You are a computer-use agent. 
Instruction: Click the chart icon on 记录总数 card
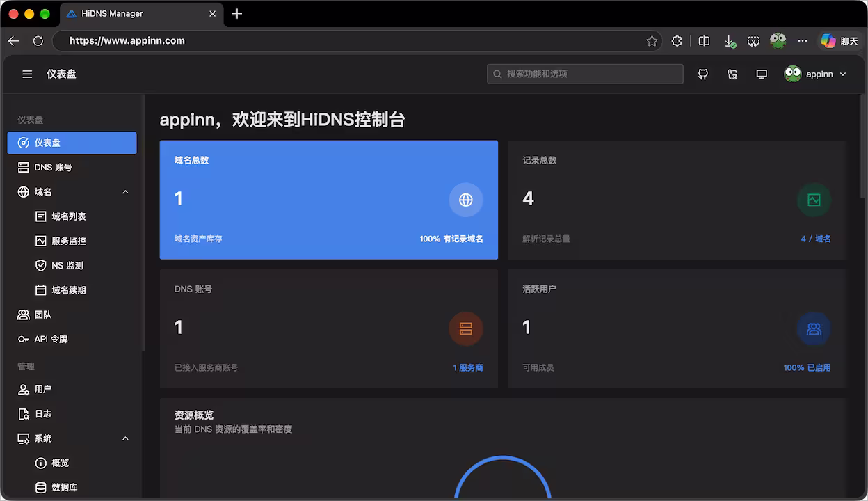[814, 200]
